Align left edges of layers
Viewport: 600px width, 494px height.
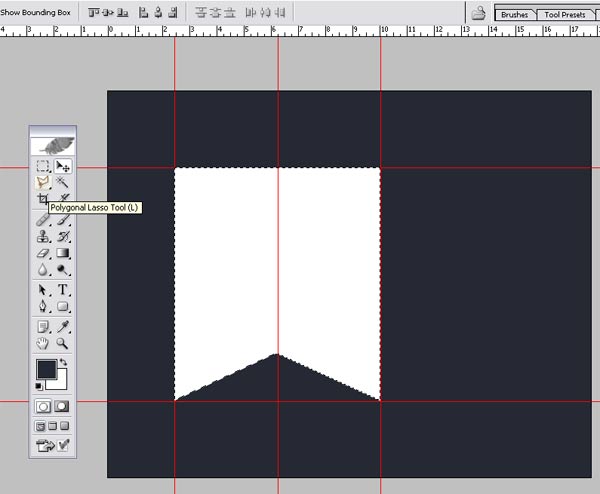(x=143, y=13)
